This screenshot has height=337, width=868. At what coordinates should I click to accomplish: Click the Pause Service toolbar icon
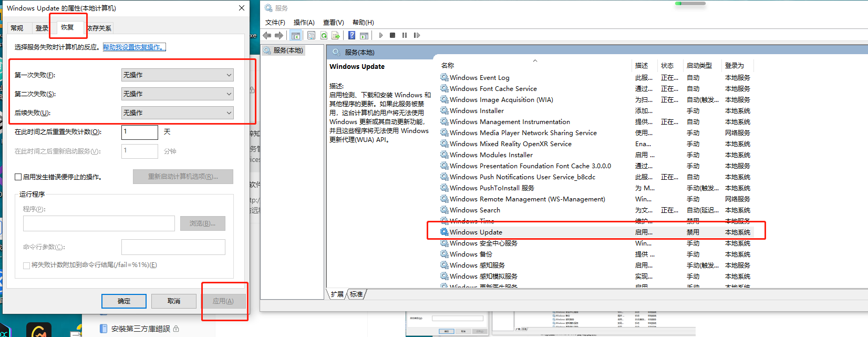click(x=405, y=35)
